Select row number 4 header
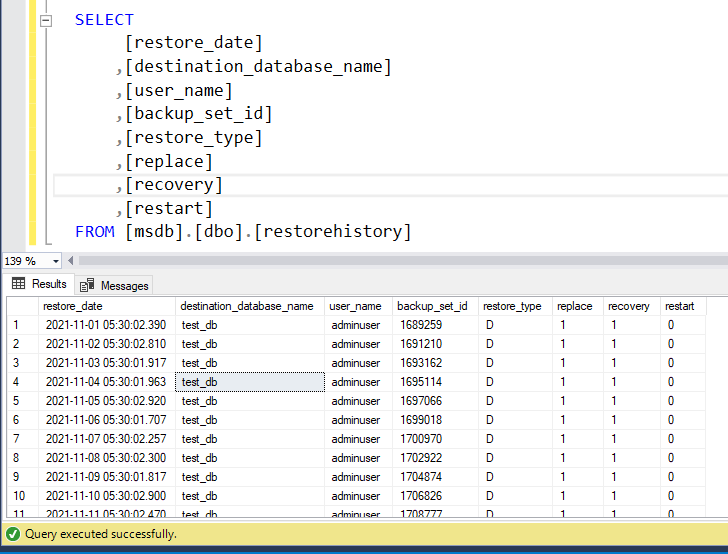 tap(22, 382)
